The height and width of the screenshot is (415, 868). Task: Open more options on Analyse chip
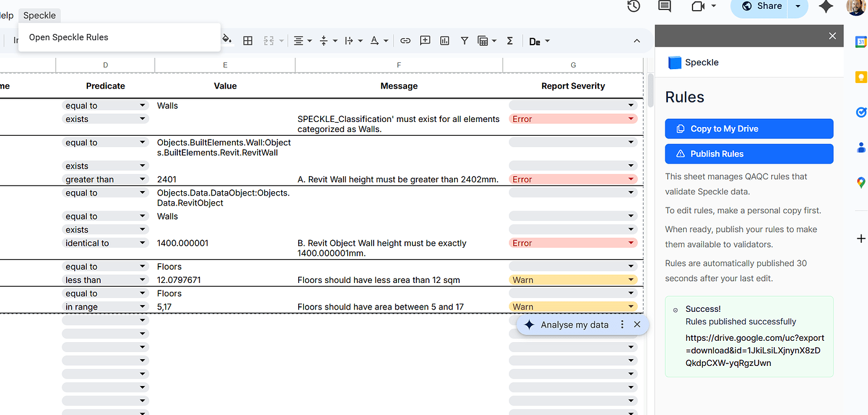click(622, 325)
